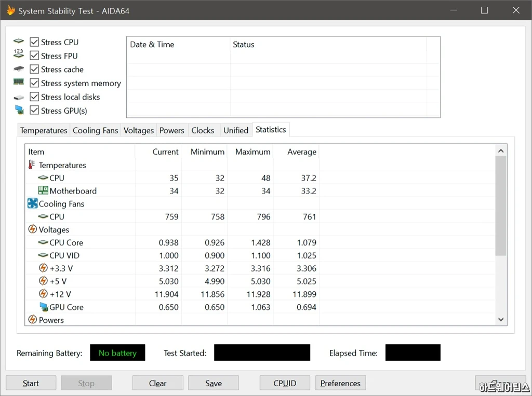Click the statistics list scrollbar thumb
The image size is (532, 396).
pos(501,206)
